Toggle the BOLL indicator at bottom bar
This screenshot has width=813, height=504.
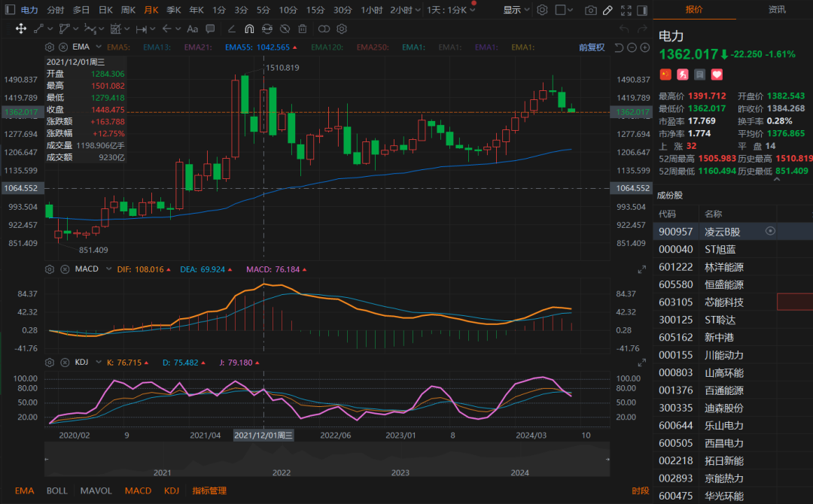coord(57,490)
